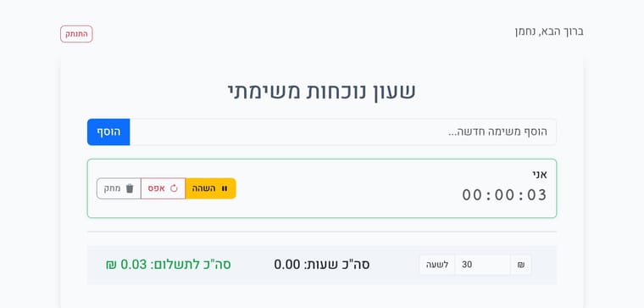The height and width of the screenshot is (308, 644).
Task: Select the task name אני
Action: (x=540, y=174)
